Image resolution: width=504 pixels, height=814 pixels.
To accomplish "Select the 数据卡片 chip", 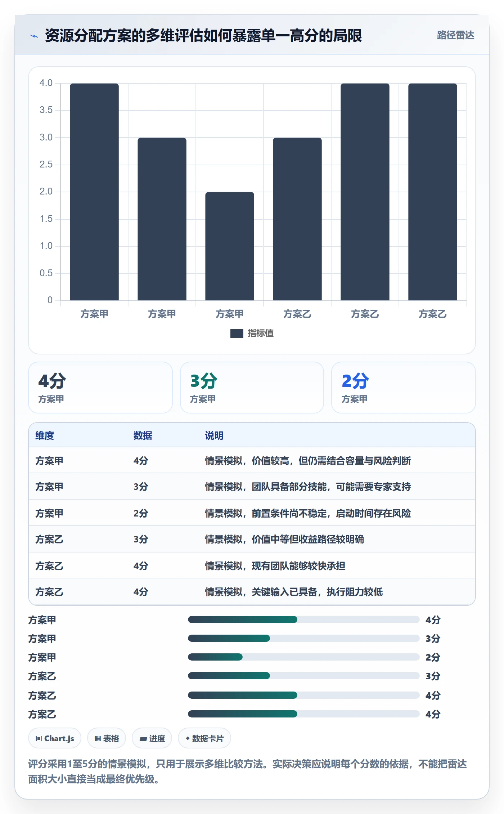I will click(204, 738).
